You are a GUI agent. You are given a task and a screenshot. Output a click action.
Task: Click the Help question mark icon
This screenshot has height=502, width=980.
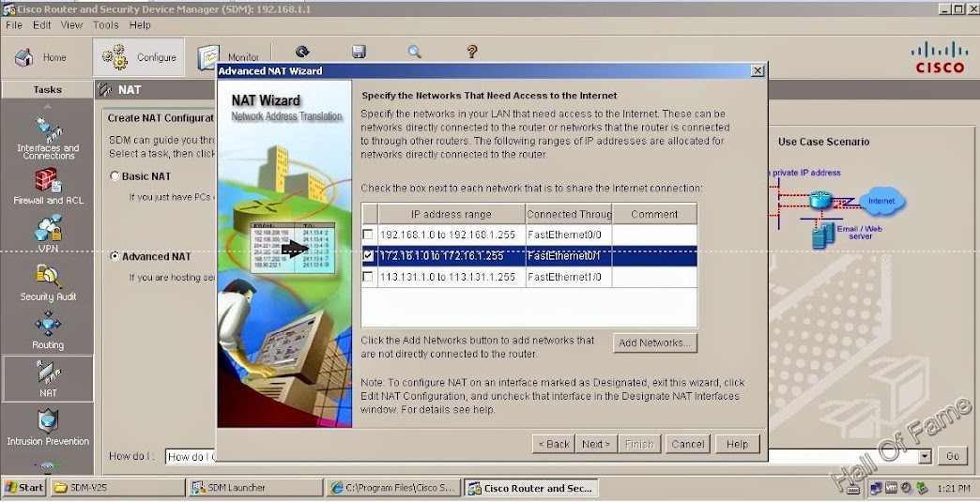tap(472, 52)
